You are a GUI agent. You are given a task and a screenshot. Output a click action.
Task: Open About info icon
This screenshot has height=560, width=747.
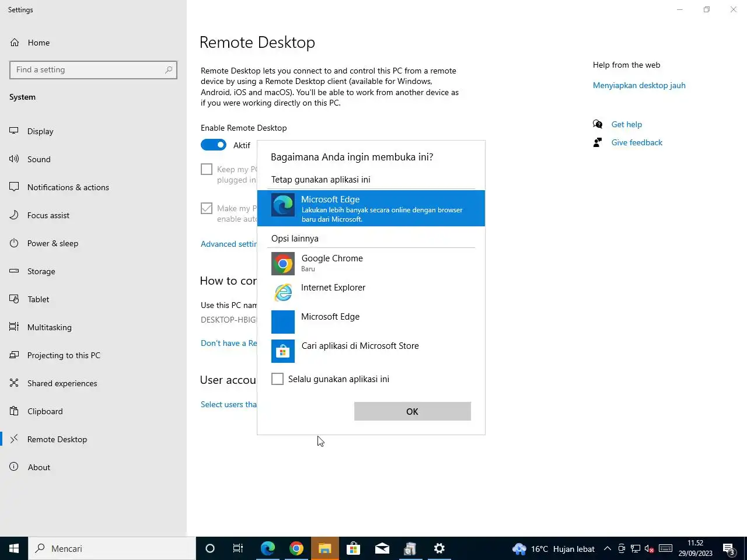[14, 467]
